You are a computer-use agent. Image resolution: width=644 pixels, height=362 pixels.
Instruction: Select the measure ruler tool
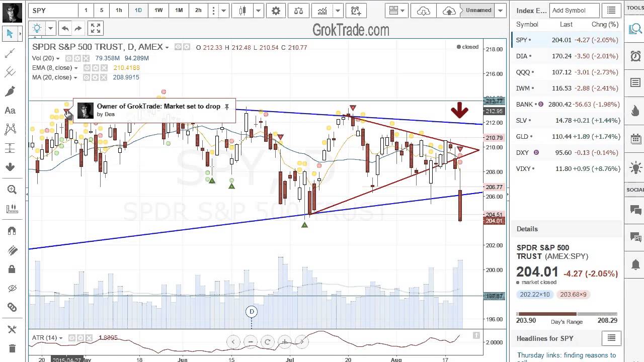tap(11, 209)
